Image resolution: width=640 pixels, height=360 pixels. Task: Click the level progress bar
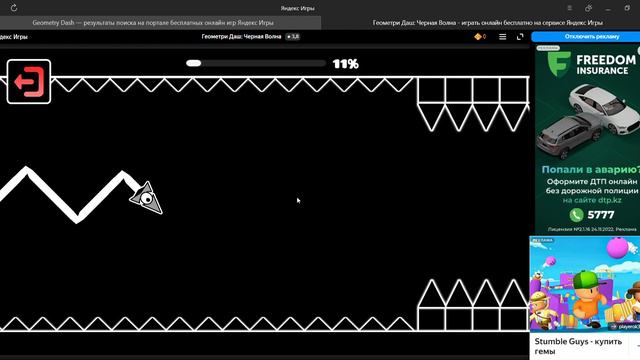pyautogui.click(x=256, y=63)
